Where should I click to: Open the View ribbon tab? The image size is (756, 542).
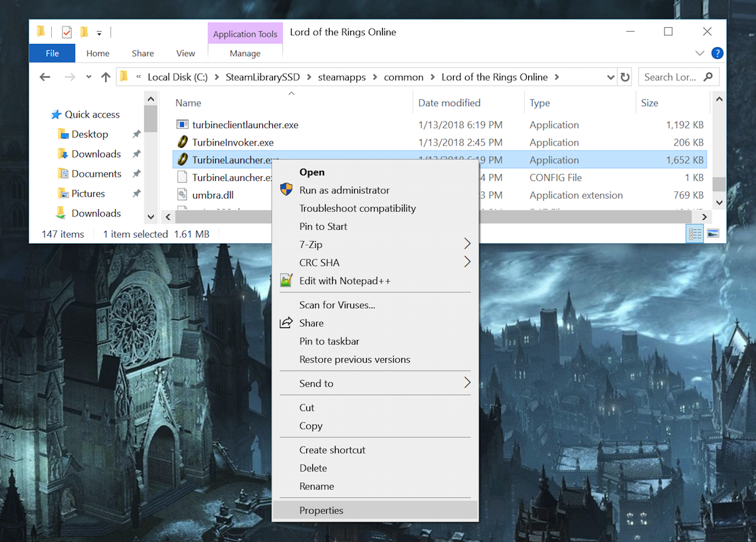(x=185, y=53)
